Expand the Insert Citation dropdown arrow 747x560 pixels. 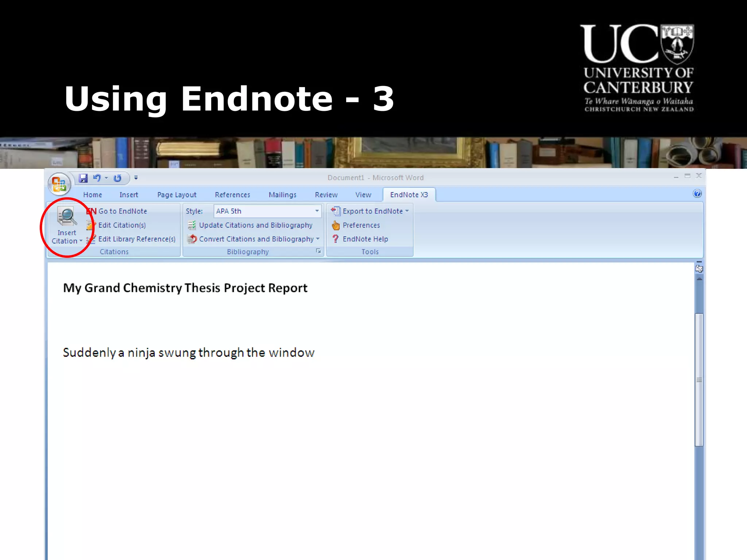click(81, 241)
